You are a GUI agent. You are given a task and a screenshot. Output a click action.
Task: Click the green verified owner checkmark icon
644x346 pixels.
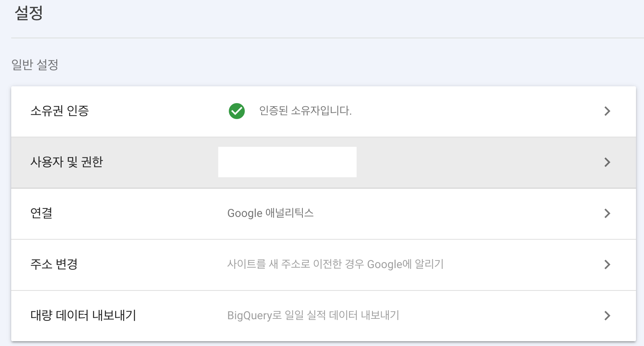[237, 111]
